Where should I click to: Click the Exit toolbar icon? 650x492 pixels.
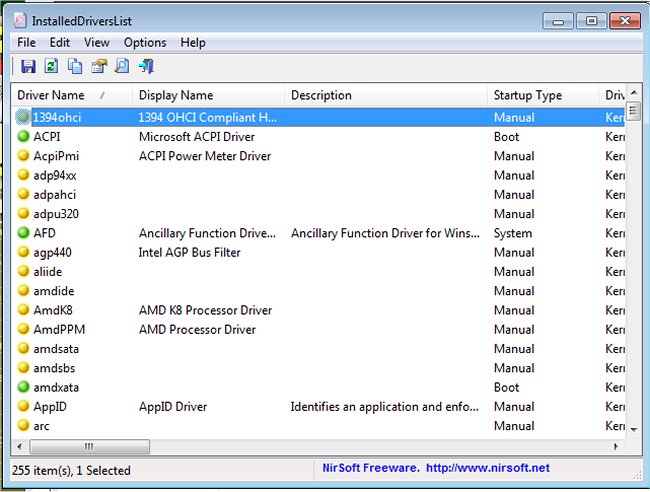146,66
